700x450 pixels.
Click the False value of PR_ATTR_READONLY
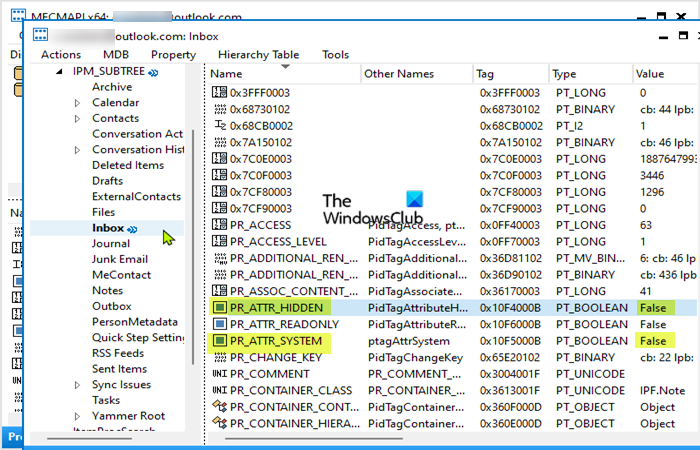coord(653,324)
